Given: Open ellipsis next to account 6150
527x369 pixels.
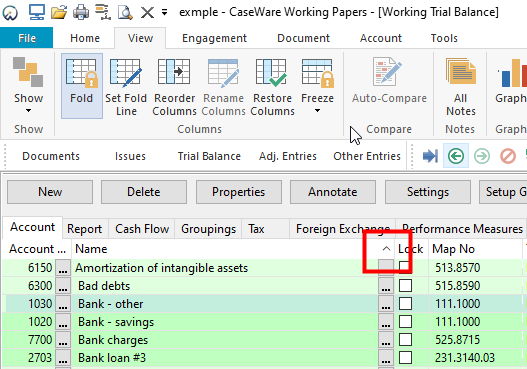Looking at the screenshot, I should tap(63, 268).
